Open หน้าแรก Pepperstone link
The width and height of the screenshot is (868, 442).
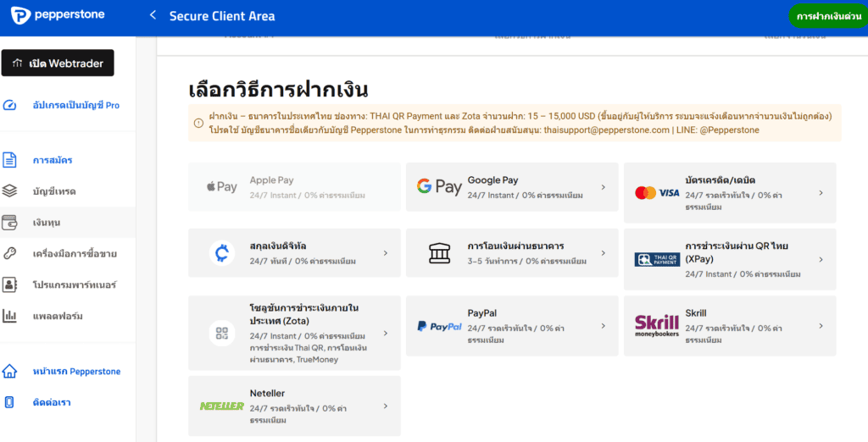point(76,371)
